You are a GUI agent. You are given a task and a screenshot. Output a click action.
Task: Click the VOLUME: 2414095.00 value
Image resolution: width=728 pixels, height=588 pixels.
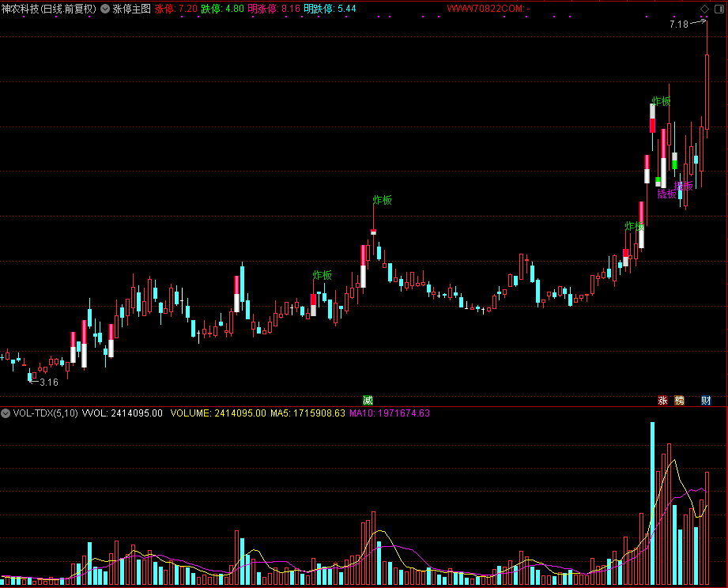pyautogui.click(x=218, y=413)
